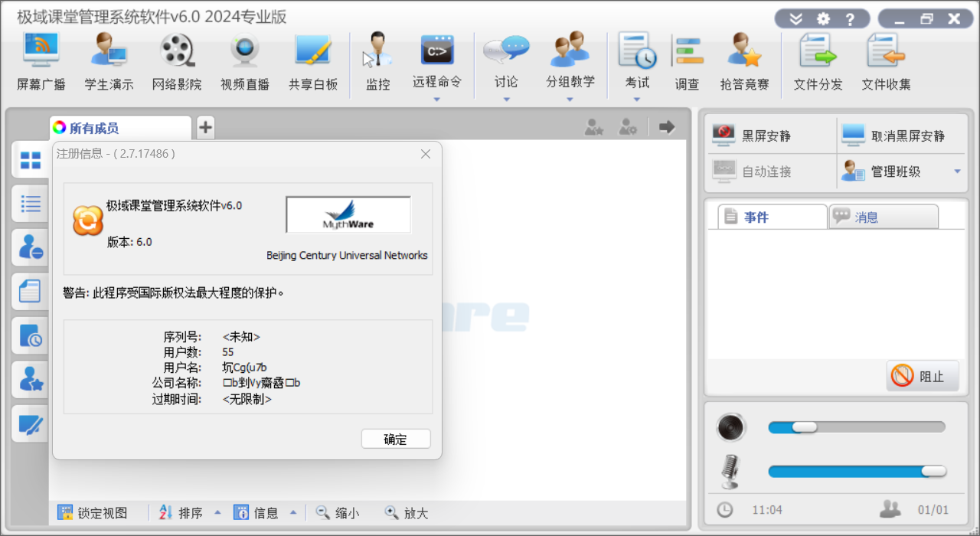Expand the 分组教学 dropdown arrow
The height and width of the screenshot is (536, 980).
point(570,100)
